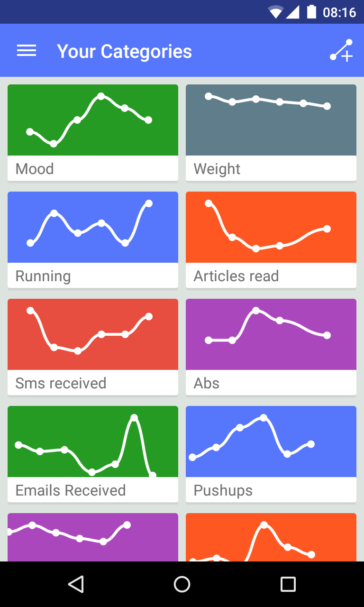Viewport: 364px width, 607px height.
Task: Tap the Articles read label
Action: tap(236, 276)
